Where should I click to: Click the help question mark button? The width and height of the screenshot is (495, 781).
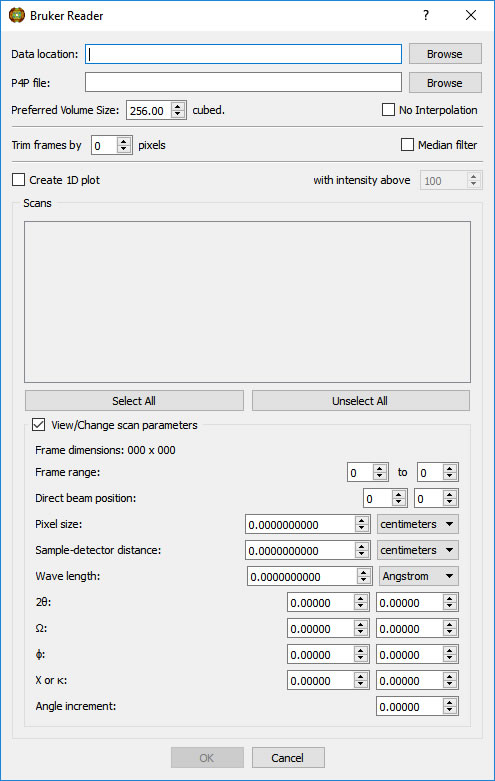click(426, 15)
